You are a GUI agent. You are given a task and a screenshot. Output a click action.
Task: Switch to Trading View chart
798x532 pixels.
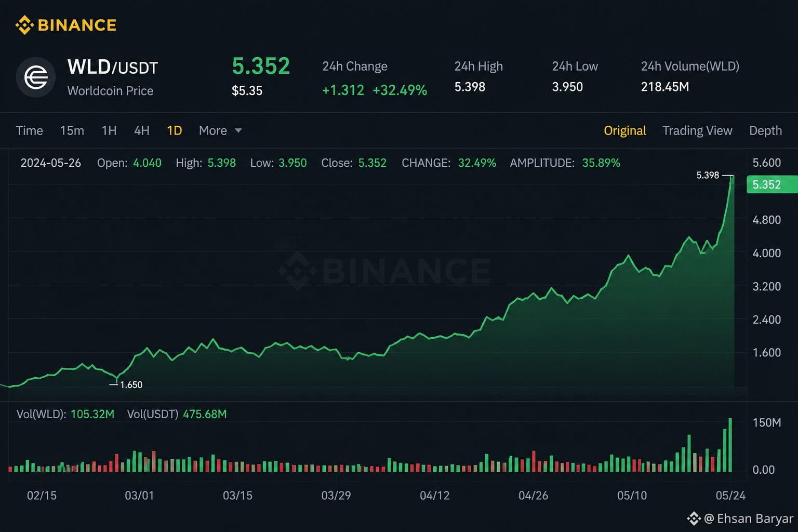pyautogui.click(x=697, y=130)
